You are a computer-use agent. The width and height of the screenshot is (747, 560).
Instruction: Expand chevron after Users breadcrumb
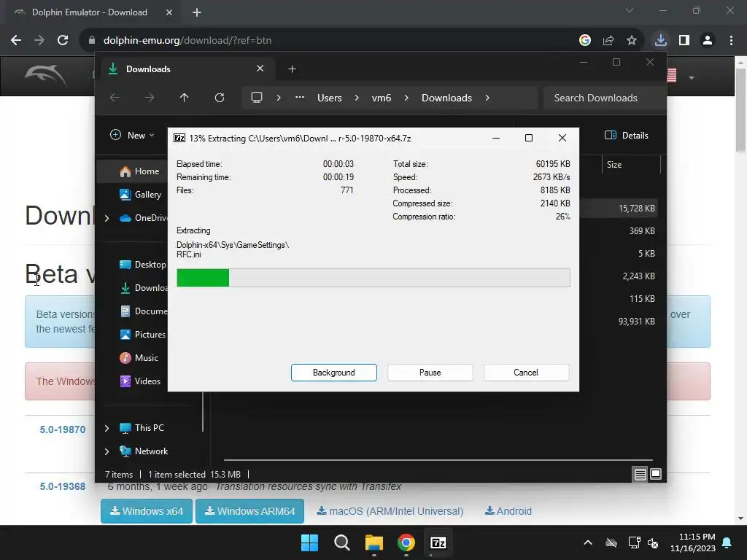[x=356, y=98]
